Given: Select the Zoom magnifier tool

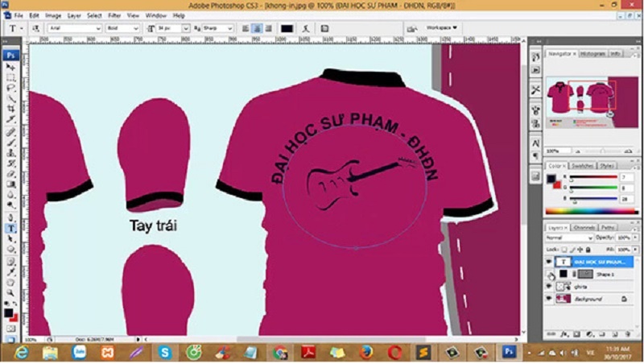Looking at the screenshot, I should pos(10,292).
